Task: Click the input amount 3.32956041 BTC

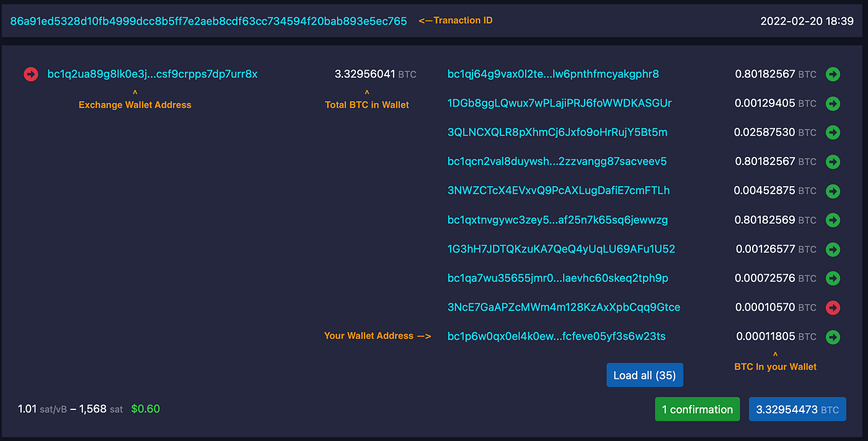Action: (x=376, y=74)
